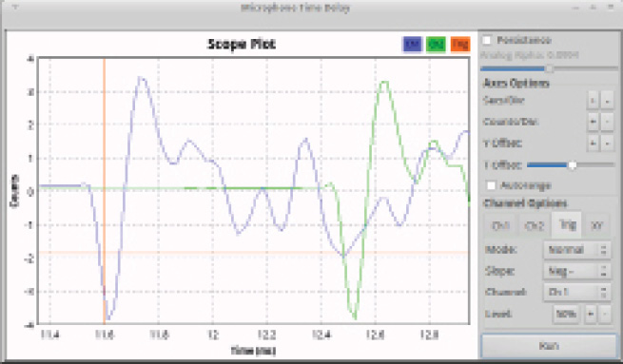The width and height of the screenshot is (623, 364).
Task: Switch to the XY tab
Action: click(596, 226)
